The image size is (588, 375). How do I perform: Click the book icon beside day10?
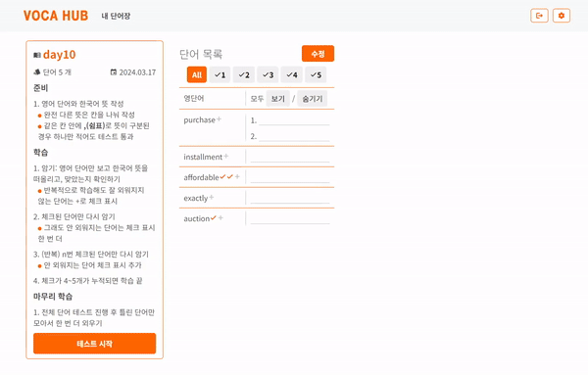point(37,56)
